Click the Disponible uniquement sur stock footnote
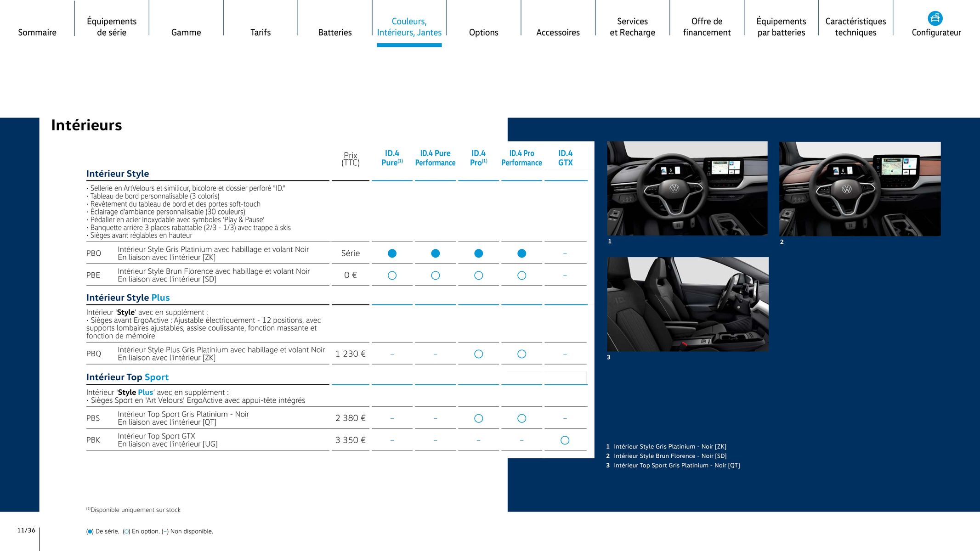 [x=133, y=510]
